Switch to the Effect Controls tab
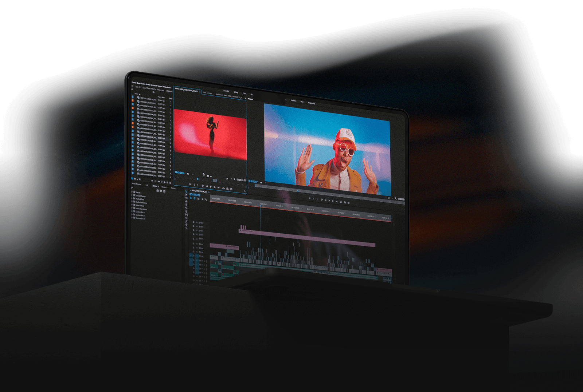Screen dimensions: 583x392 click(x=207, y=93)
